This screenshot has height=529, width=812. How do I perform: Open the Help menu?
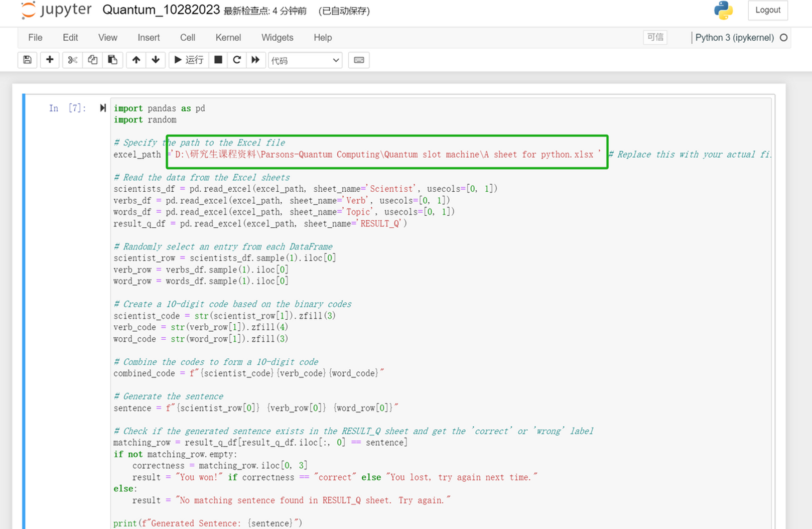click(323, 38)
